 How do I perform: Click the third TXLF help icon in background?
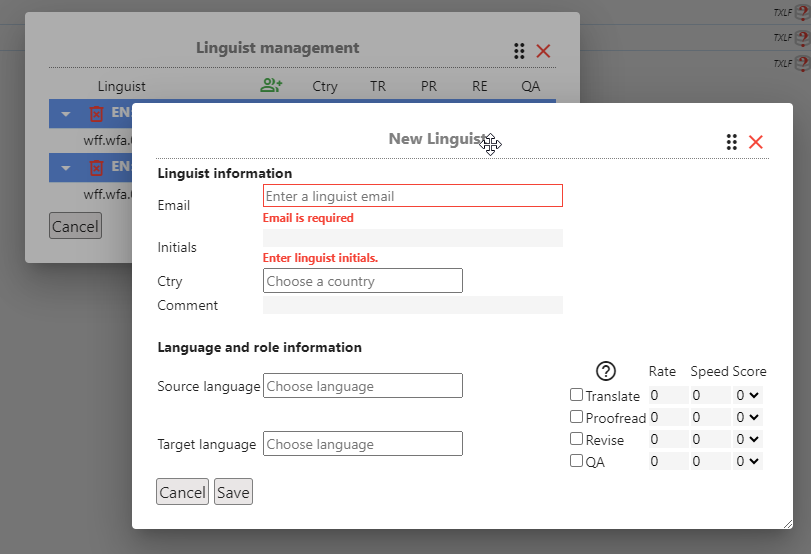(803, 63)
